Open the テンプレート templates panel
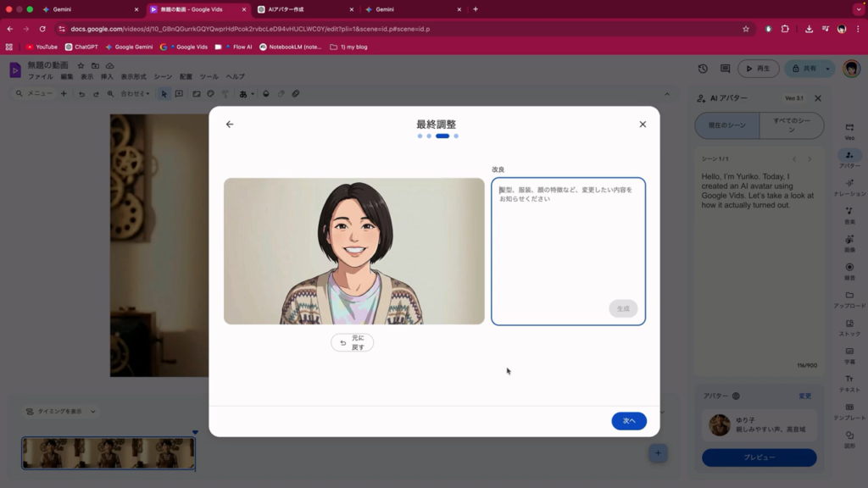This screenshot has height=488, width=868. pos(849,411)
